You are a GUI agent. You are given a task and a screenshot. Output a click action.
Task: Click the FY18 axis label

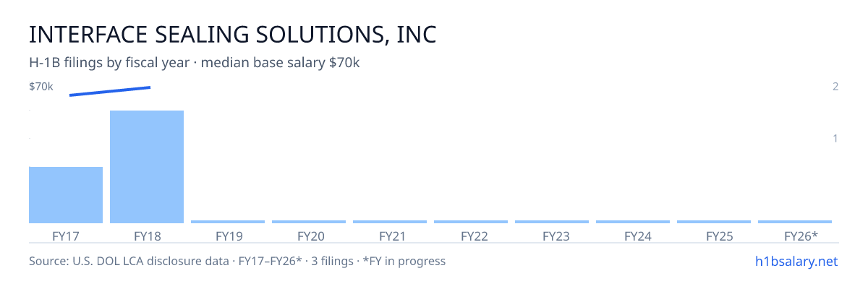coord(147,236)
